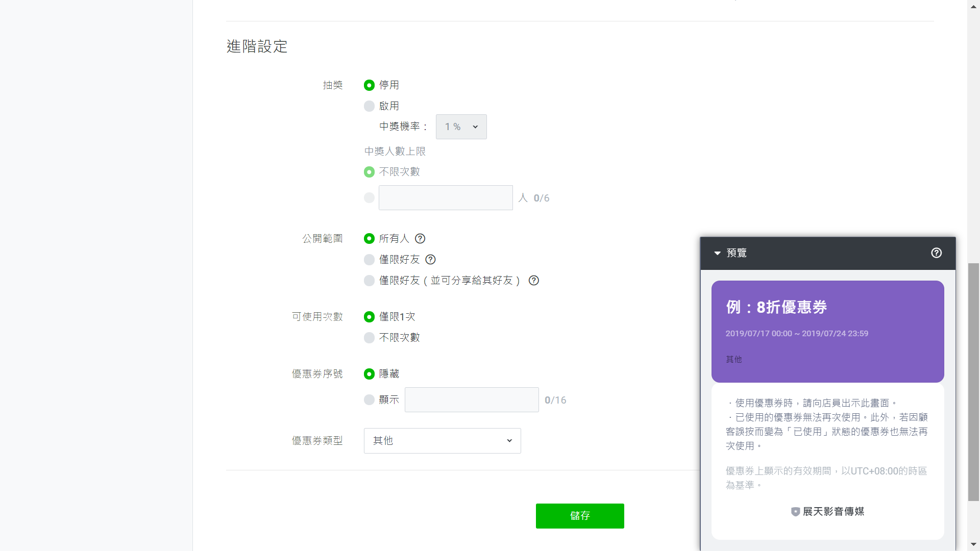The width and height of the screenshot is (980, 551).
Task: Collapse the 預覽 preview panel
Action: (x=717, y=253)
